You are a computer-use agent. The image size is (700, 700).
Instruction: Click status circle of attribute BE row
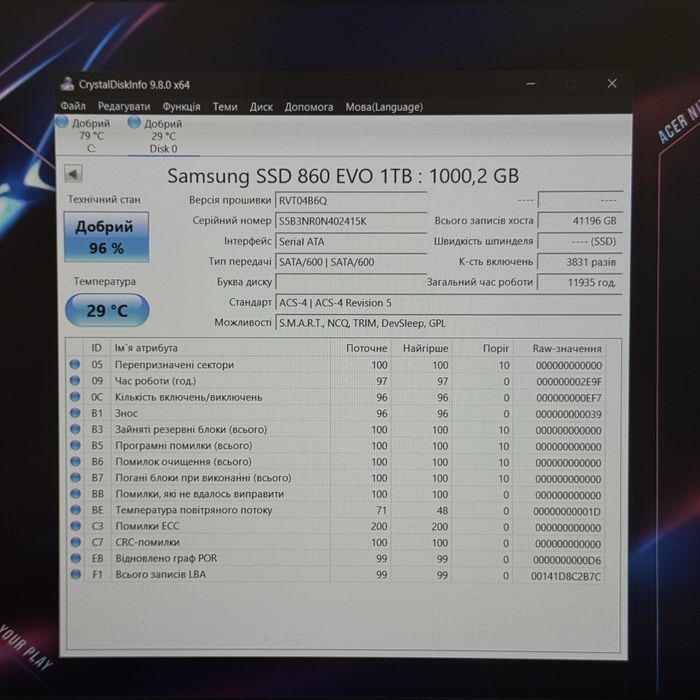[x=75, y=509]
